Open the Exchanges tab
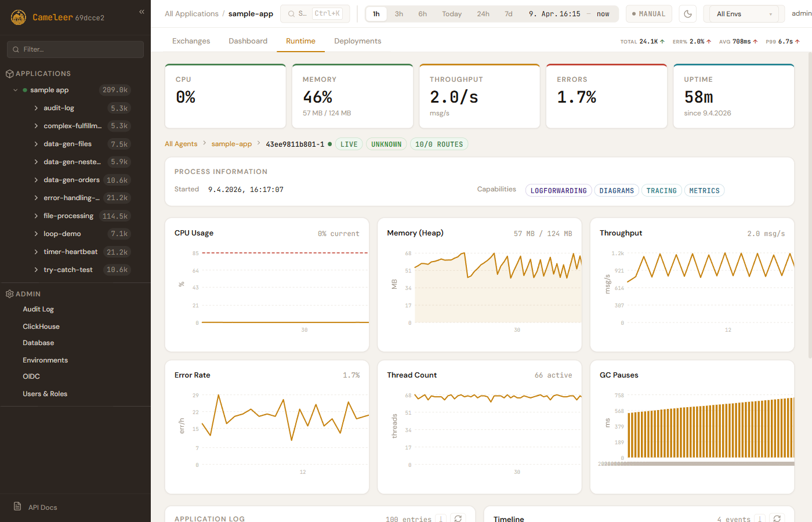The height and width of the screenshot is (522, 812). [191, 41]
